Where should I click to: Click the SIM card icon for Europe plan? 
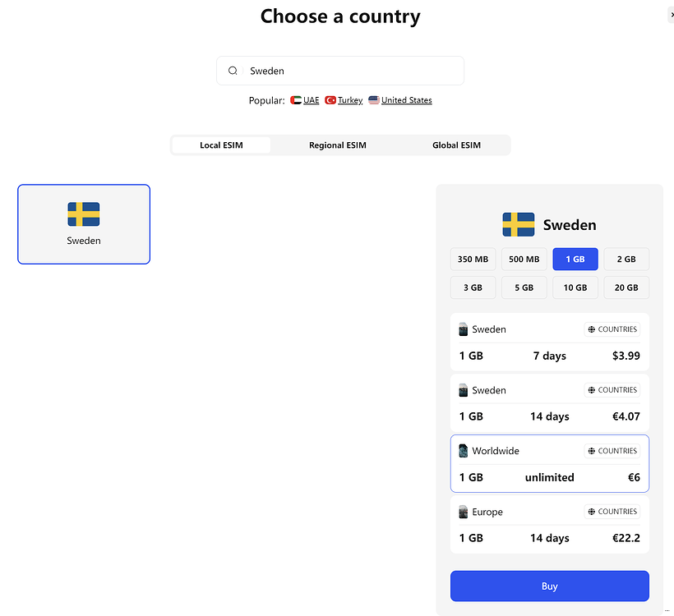coord(464,512)
